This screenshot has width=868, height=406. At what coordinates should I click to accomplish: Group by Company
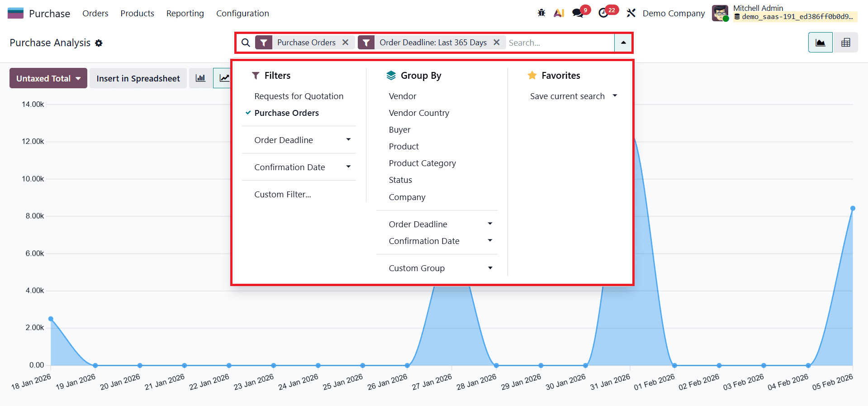pyautogui.click(x=407, y=197)
